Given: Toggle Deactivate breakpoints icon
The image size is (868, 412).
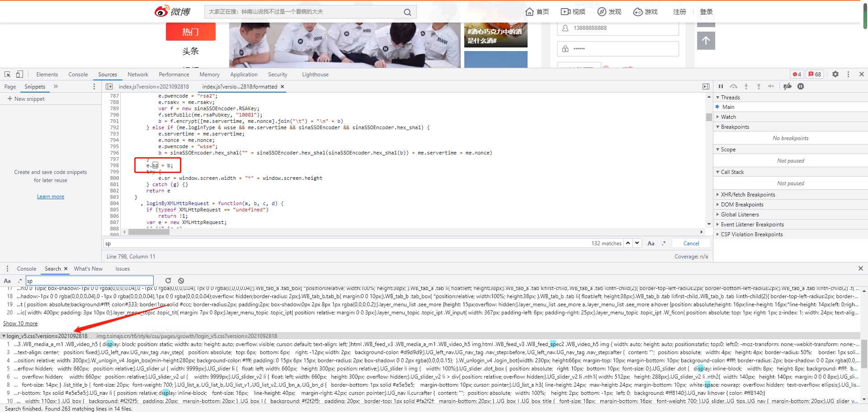Looking at the screenshot, I should pyautogui.click(x=788, y=86).
